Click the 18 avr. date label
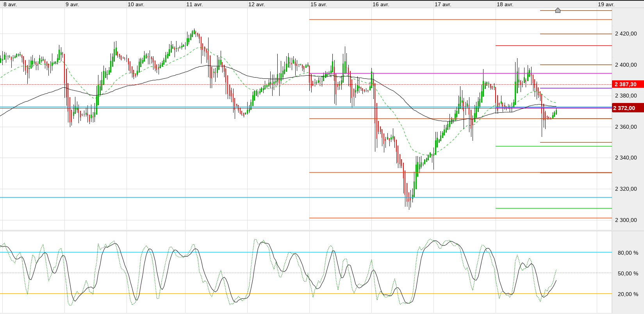 505,4
